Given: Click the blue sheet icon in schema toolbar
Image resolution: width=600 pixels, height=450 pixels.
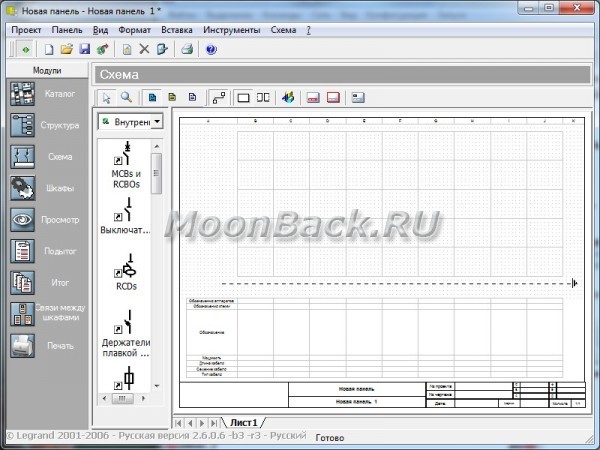Looking at the screenshot, I should 152,98.
